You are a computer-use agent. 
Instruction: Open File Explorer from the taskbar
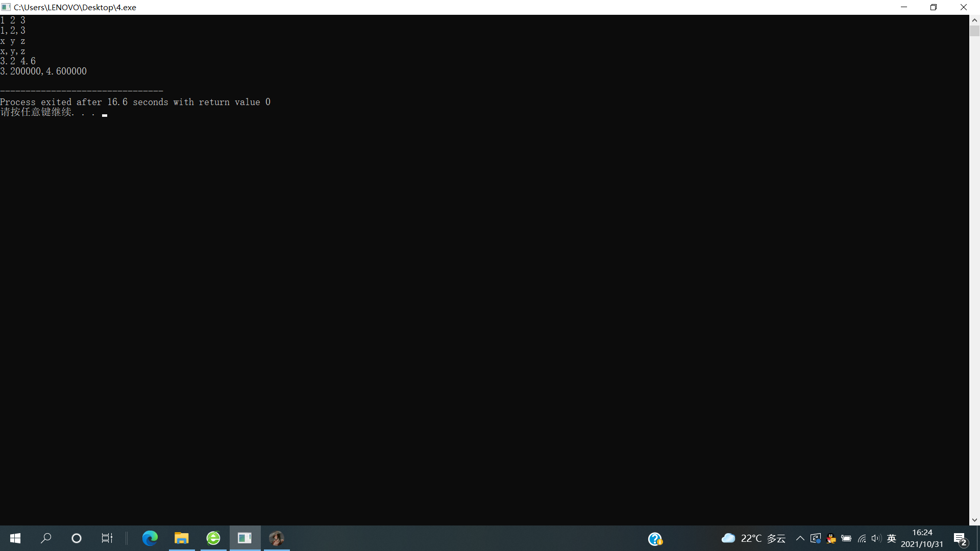[x=181, y=538]
